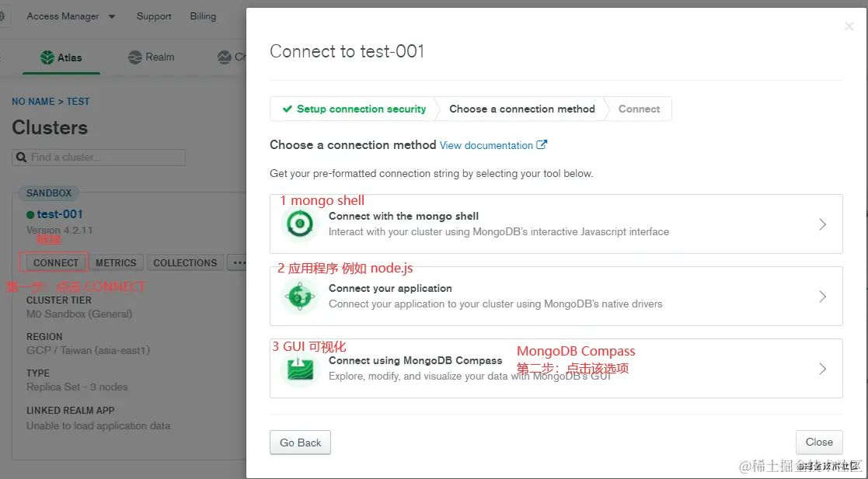Click the View documentation link
The image size is (868, 479).
(486, 145)
